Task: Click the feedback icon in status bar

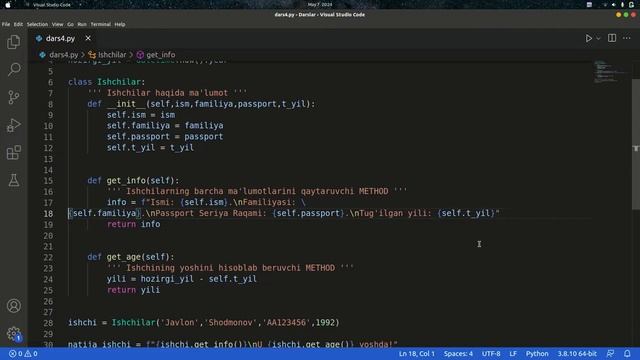Action: [610, 354]
